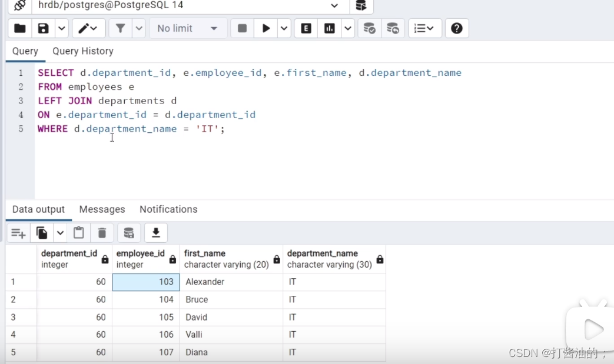Expand the copy options arrow
Screen dimensions: 614x364
pos(60,233)
